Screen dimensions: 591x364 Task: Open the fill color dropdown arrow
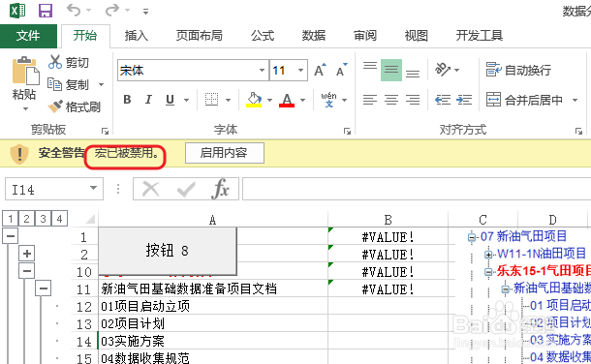(x=270, y=100)
